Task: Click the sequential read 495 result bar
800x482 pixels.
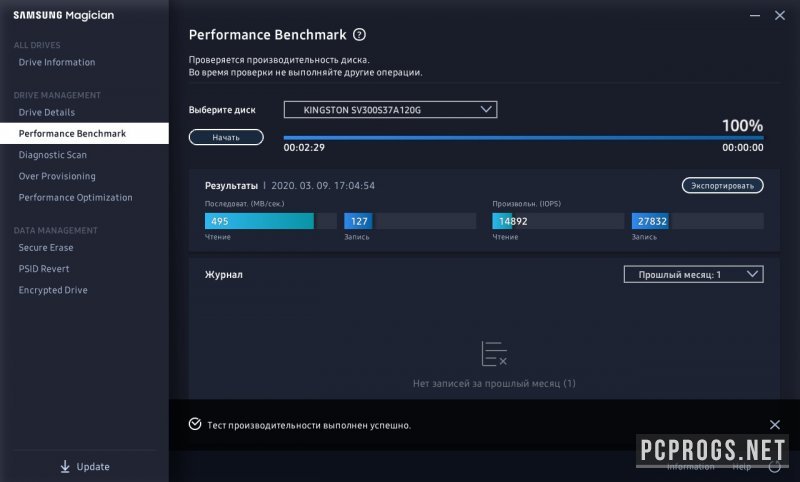Action: pyautogui.click(x=259, y=221)
